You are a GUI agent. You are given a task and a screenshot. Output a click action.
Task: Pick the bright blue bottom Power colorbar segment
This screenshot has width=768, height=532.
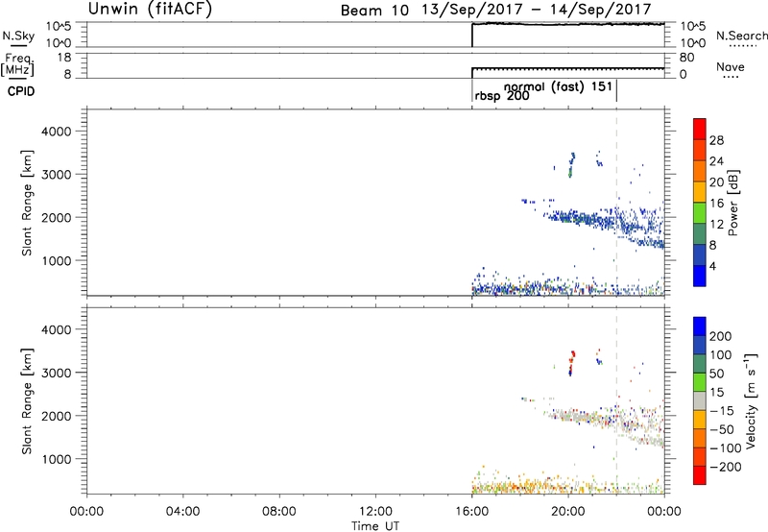point(700,276)
